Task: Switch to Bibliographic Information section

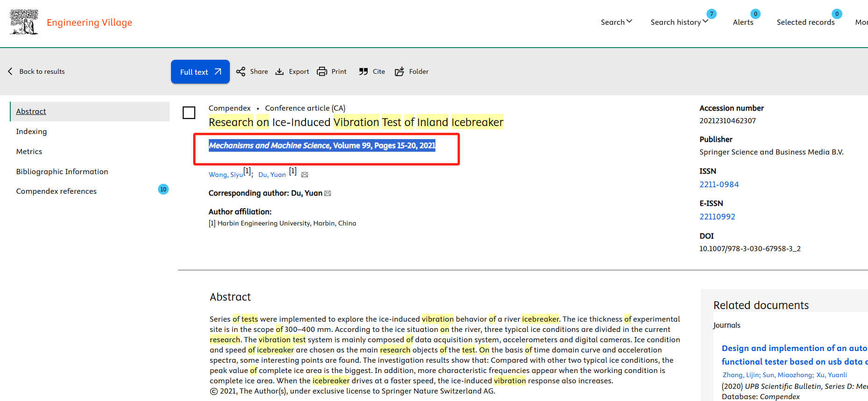Action: tap(62, 171)
